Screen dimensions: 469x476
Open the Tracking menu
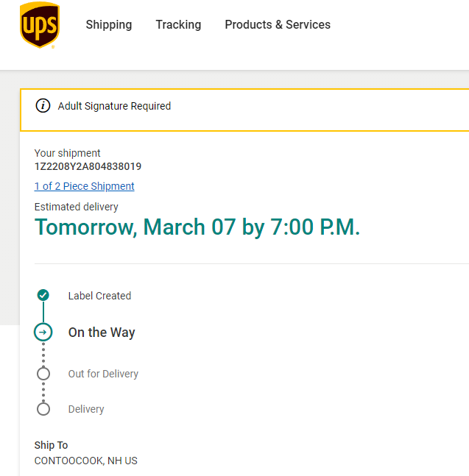pos(178,25)
